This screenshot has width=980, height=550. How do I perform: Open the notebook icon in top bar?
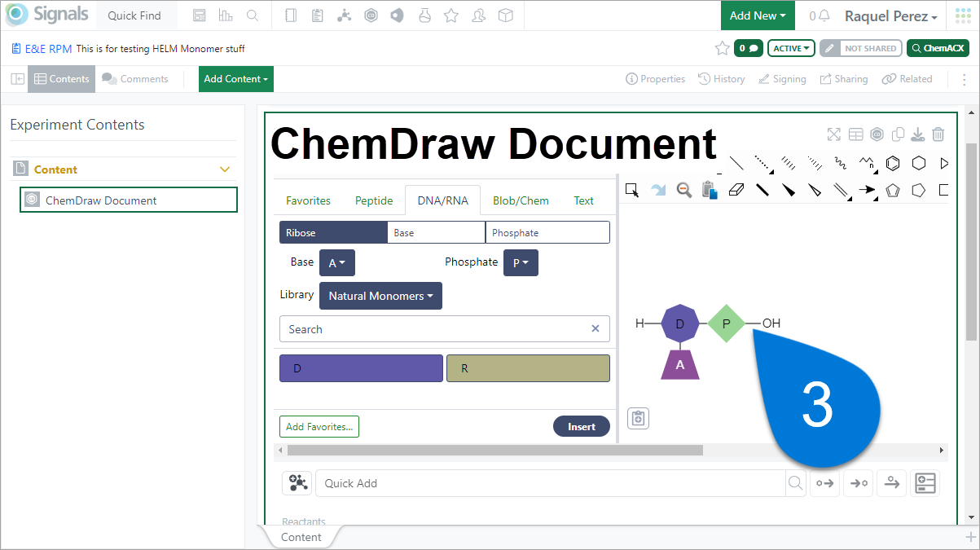291,15
